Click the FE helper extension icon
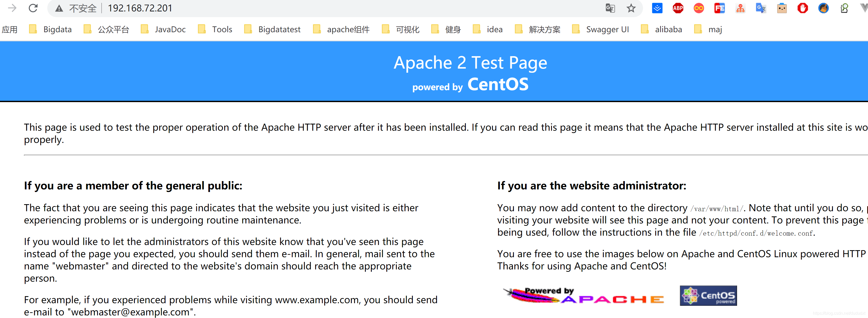The width and height of the screenshot is (868, 318). (x=719, y=8)
